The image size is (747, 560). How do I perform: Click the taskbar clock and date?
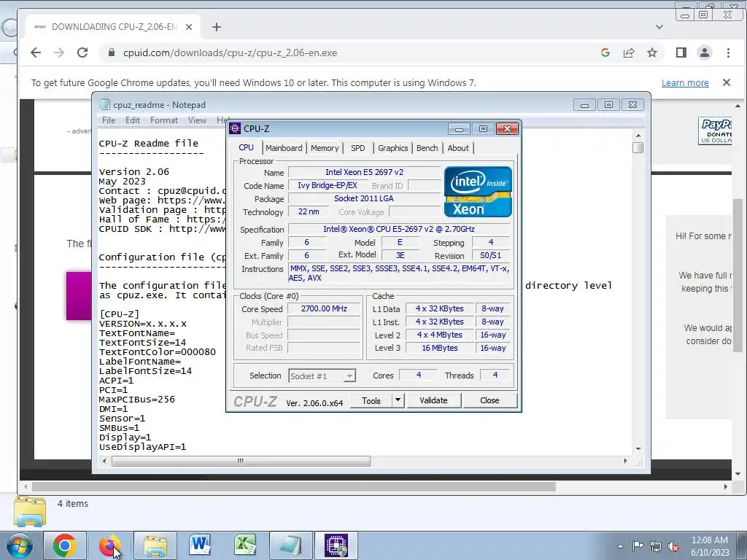click(x=710, y=546)
